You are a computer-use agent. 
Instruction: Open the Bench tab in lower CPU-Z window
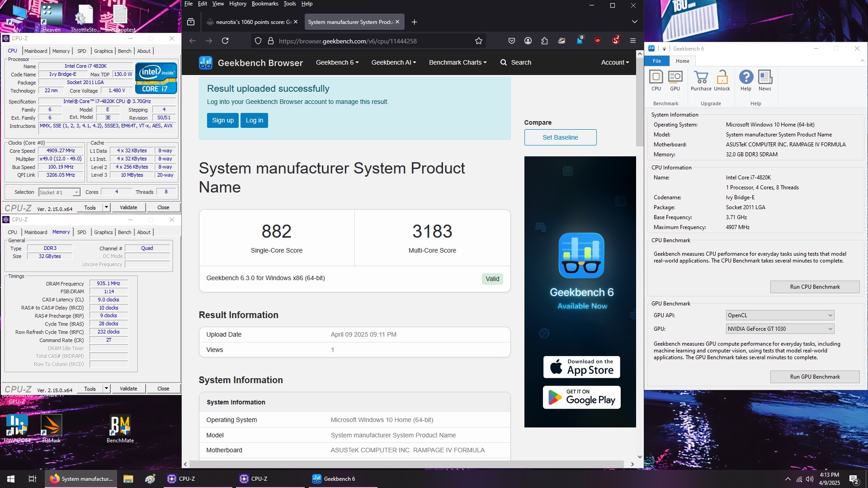click(125, 232)
